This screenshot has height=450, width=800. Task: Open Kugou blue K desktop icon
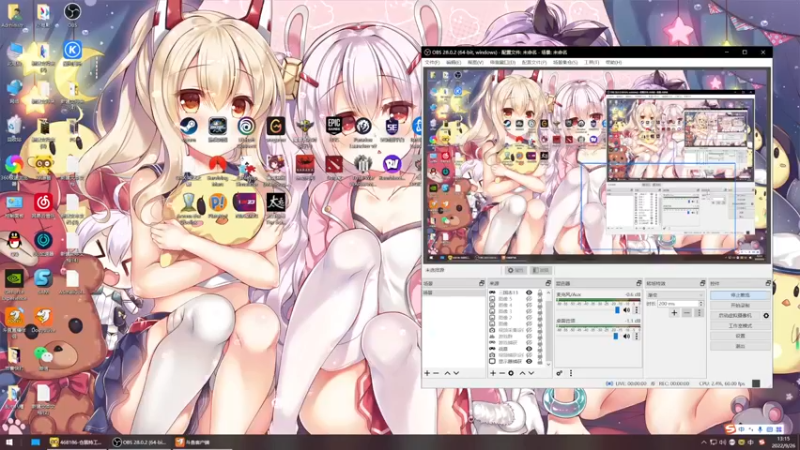(72, 53)
